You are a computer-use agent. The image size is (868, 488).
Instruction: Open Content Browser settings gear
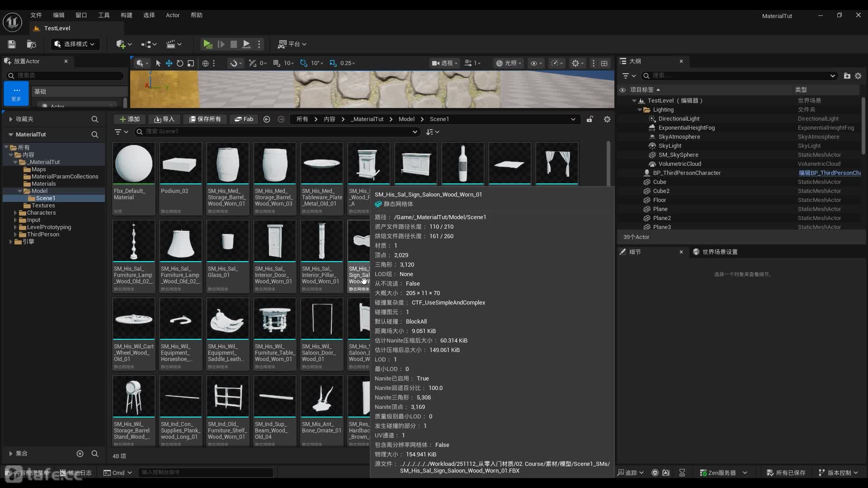[607, 119]
